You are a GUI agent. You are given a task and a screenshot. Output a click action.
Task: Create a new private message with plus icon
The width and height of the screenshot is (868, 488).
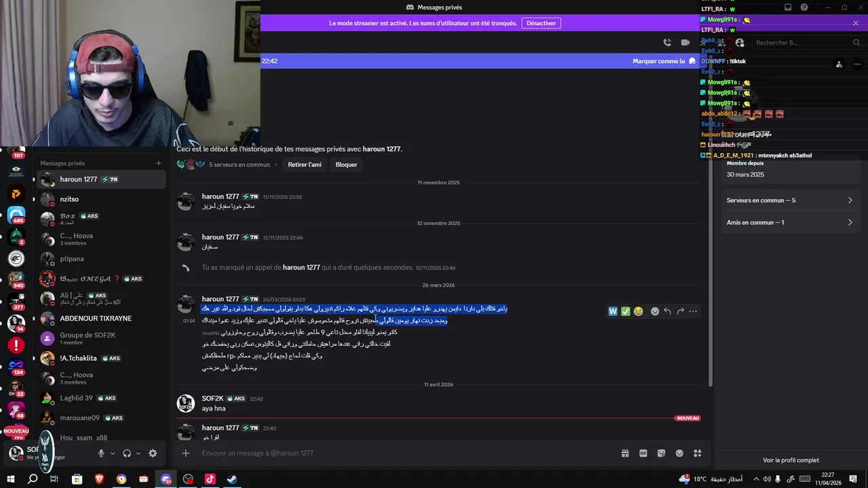click(x=159, y=163)
